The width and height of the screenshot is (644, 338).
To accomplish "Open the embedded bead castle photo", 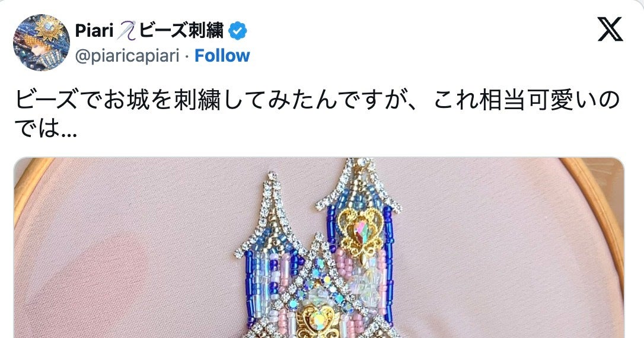I will [319, 248].
